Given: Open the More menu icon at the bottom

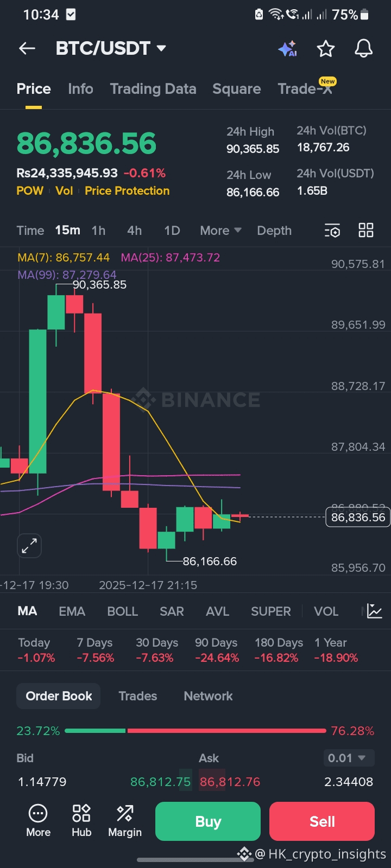Looking at the screenshot, I should (x=38, y=820).
